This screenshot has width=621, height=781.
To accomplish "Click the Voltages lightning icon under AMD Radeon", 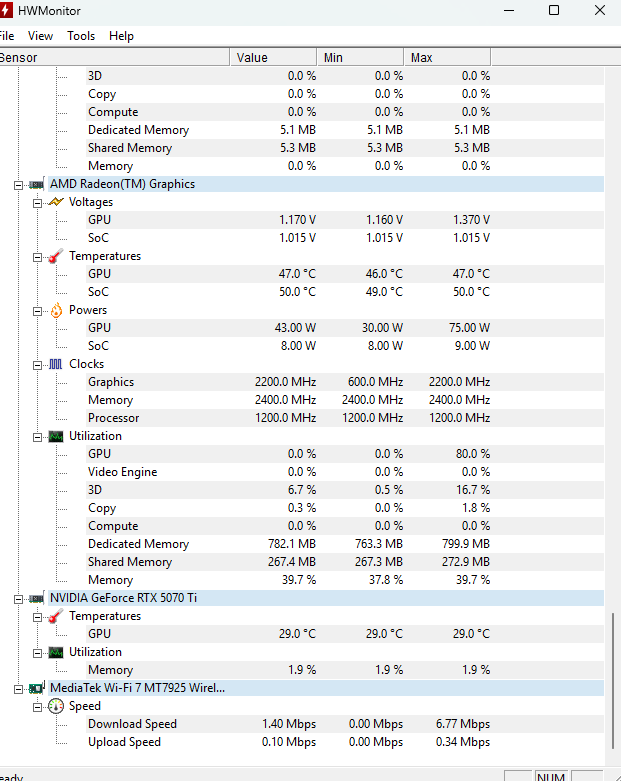I will [x=56, y=202].
